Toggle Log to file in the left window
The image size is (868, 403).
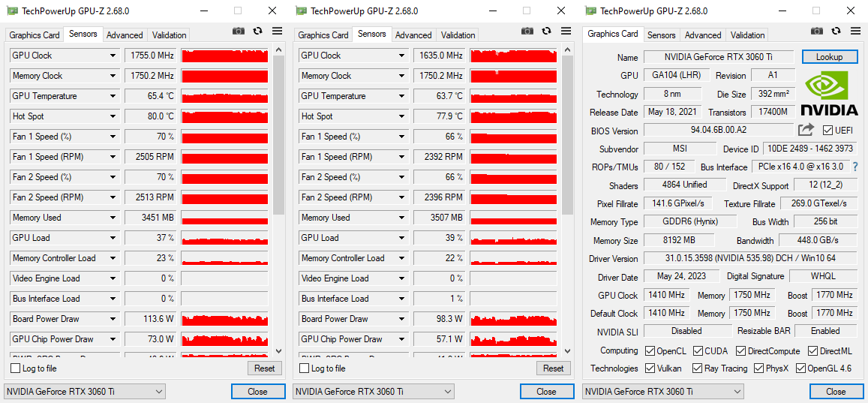tap(16, 368)
